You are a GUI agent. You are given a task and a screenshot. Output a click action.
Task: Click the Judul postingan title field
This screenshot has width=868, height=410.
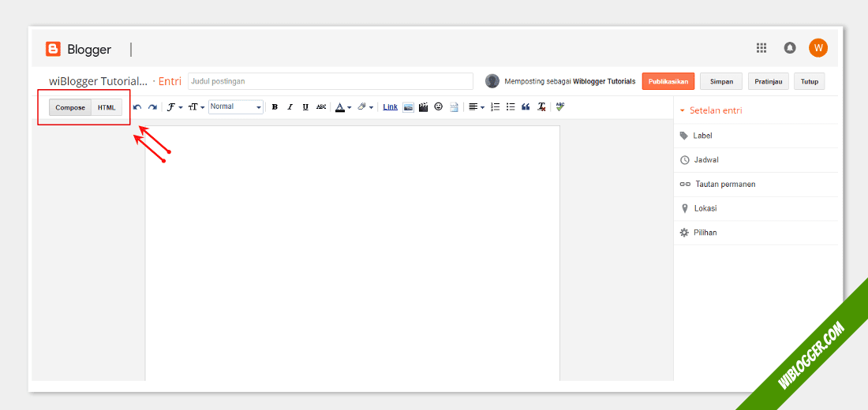tap(331, 80)
